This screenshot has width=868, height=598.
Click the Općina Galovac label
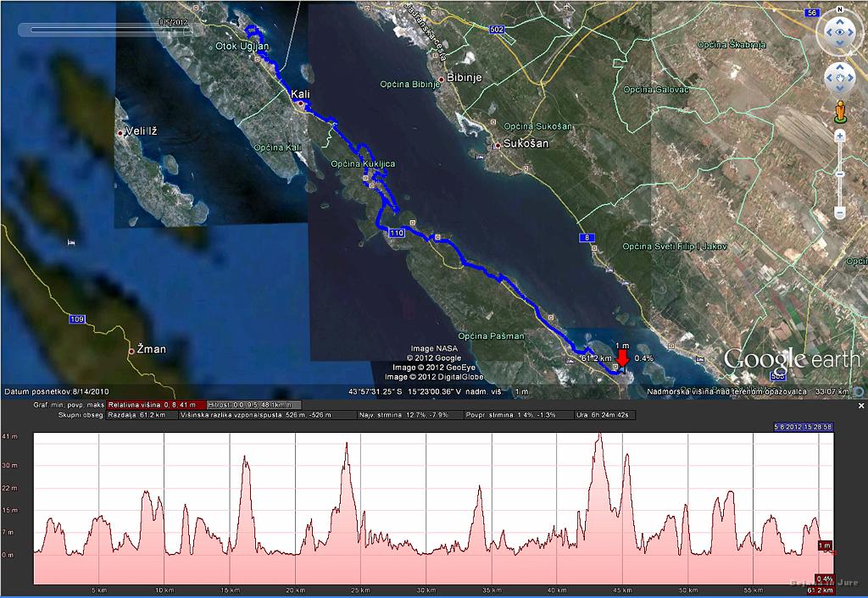click(x=656, y=89)
